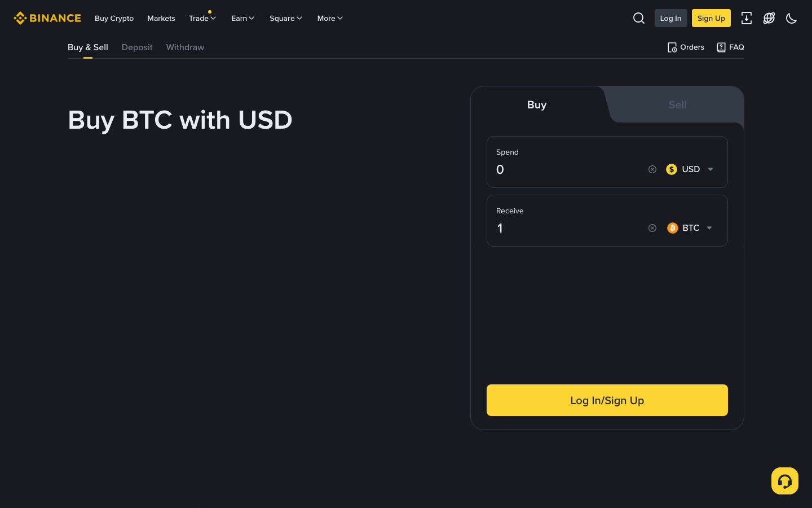Open the Withdraw tab
812x508 pixels.
(185, 47)
